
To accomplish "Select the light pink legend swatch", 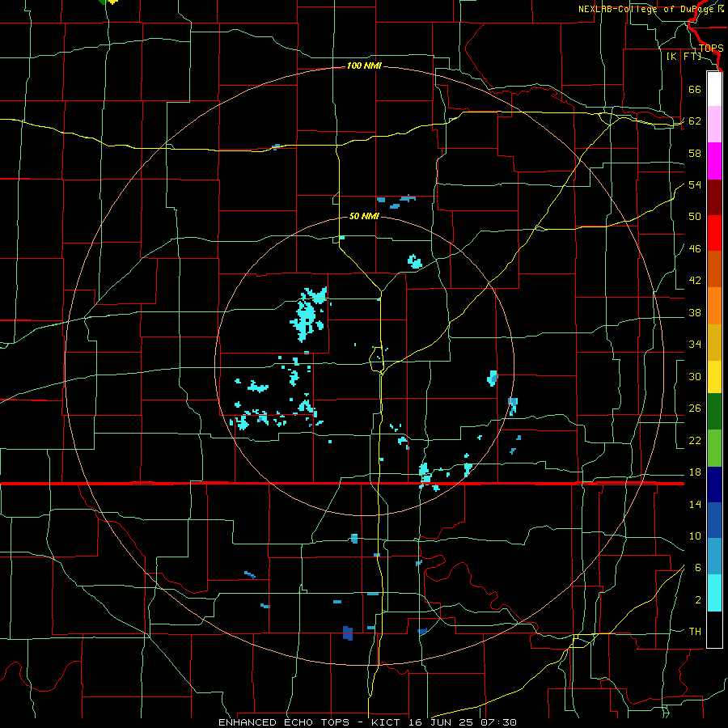I will (x=714, y=125).
